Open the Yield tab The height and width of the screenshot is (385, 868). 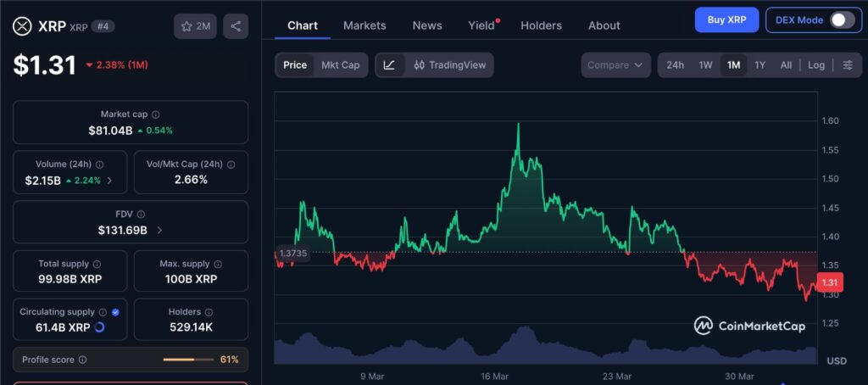coord(481,25)
